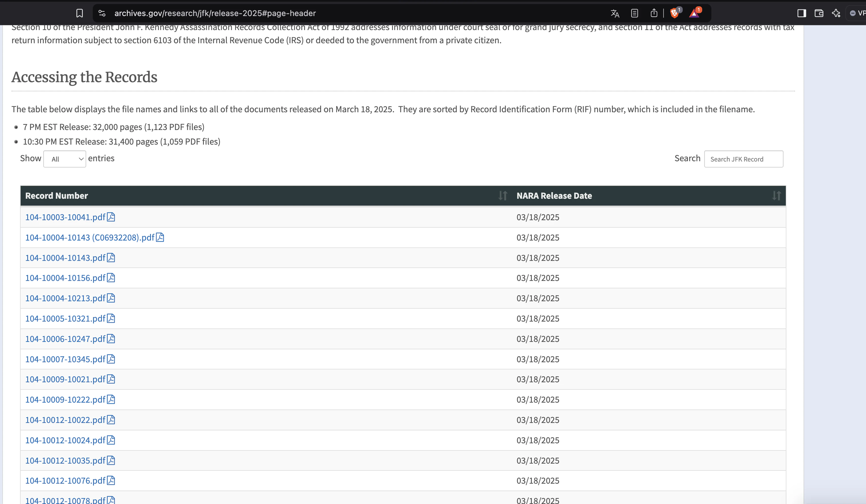866x504 pixels.
Task: Click PDF icon next to 104-10004-10156.pdf
Action: click(111, 277)
